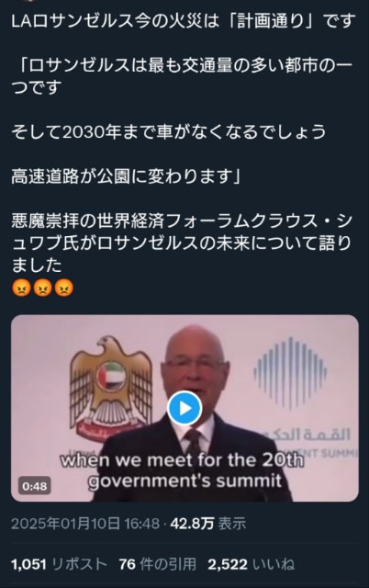The image size is (369, 588).
Task: Click the 0:48 video duration badge
Action: (x=35, y=486)
